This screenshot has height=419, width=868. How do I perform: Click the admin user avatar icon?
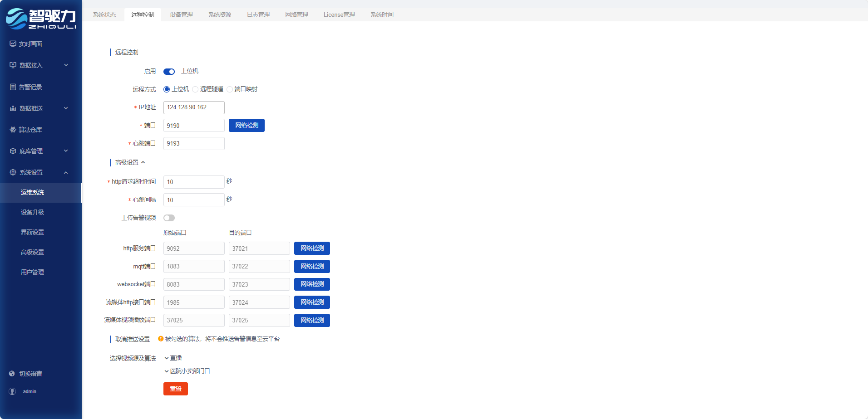pyautogui.click(x=12, y=391)
